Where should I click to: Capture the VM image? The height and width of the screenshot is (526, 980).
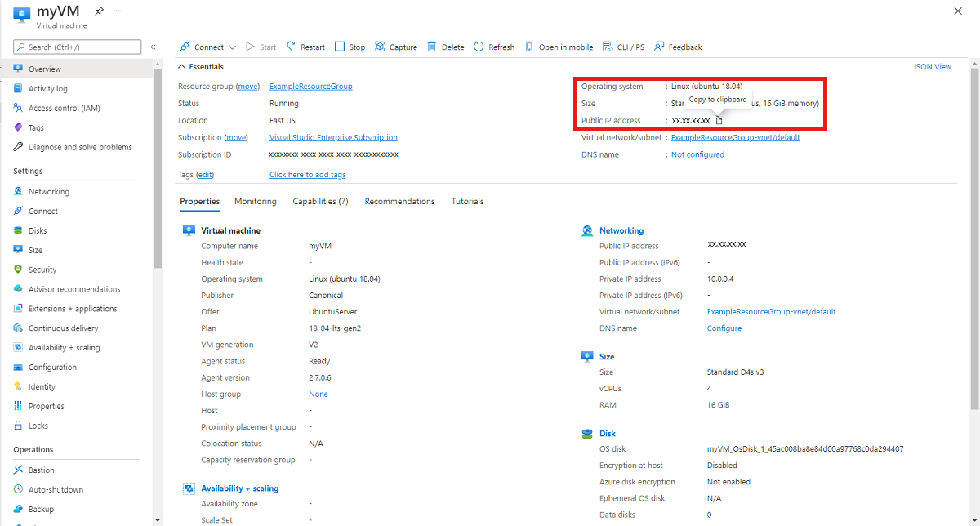pos(396,47)
